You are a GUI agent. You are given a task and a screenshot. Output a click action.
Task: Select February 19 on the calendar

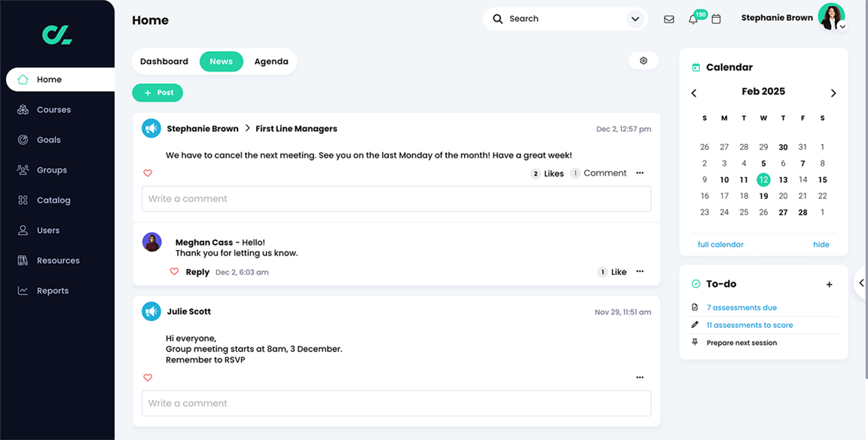[763, 196]
